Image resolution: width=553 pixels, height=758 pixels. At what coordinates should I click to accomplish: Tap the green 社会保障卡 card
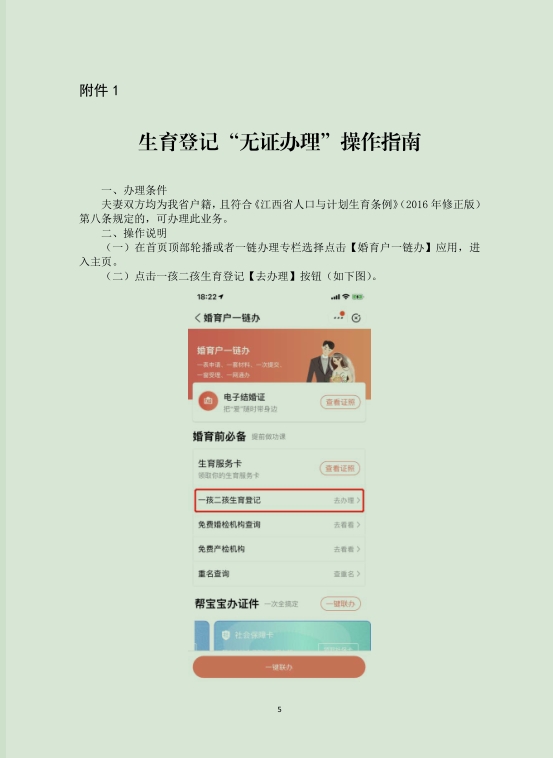tap(292, 636)
